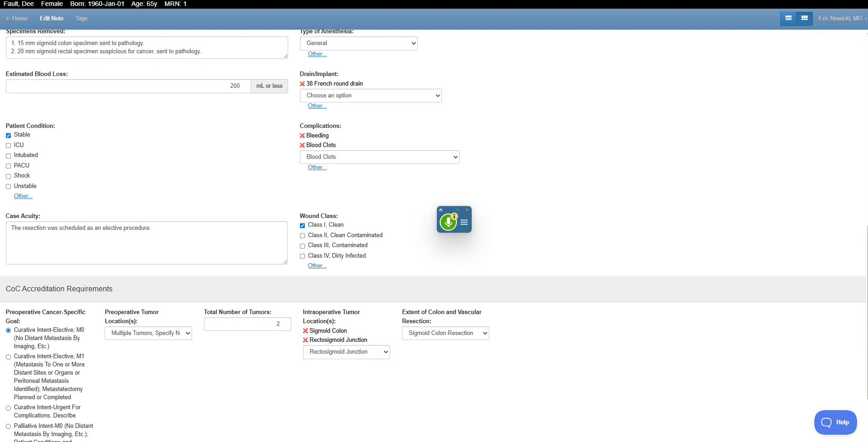Screen dimensions: 868x442
Task: Remove the 38 French round drain entry
Action: coord(302,83)
